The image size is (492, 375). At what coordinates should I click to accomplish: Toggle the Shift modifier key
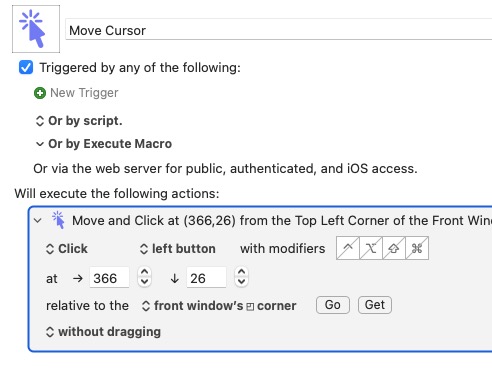(x=394, y=248)
